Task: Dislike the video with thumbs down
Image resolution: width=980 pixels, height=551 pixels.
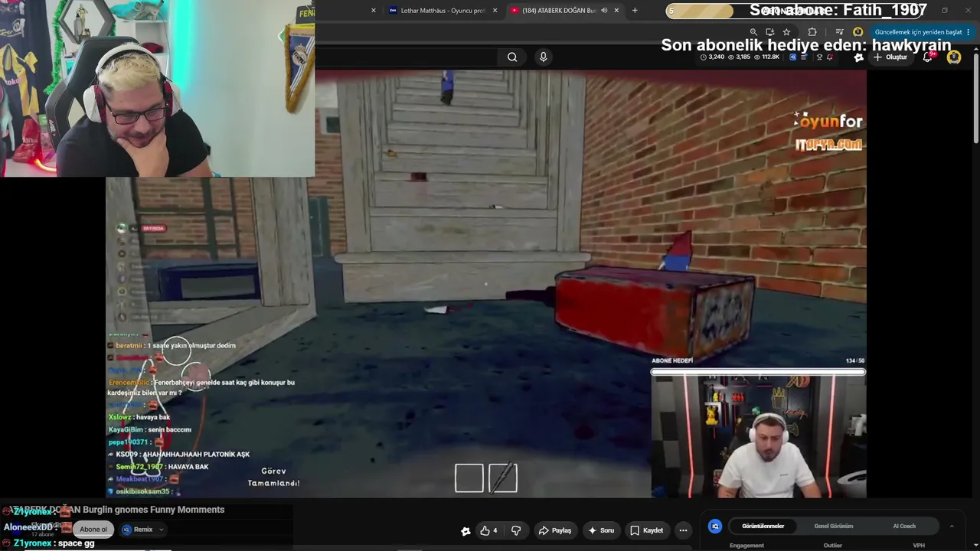Action: (516, 530)
